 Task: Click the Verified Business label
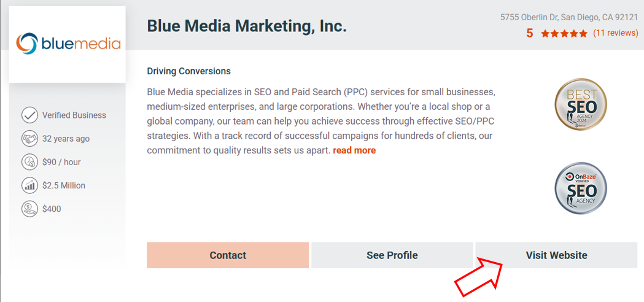74,115
